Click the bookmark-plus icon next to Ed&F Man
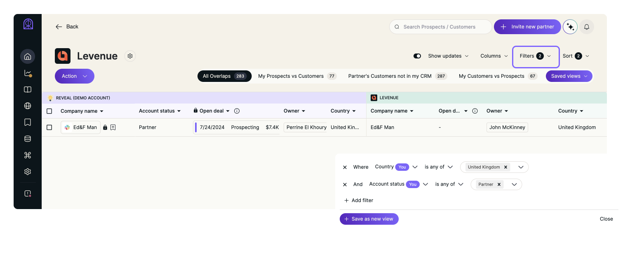Screen dimensions: 644x256 point(113,128)
